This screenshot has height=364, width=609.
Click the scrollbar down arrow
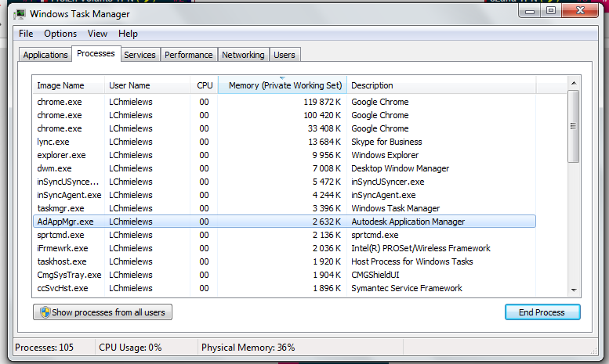[x=574, y=290]
